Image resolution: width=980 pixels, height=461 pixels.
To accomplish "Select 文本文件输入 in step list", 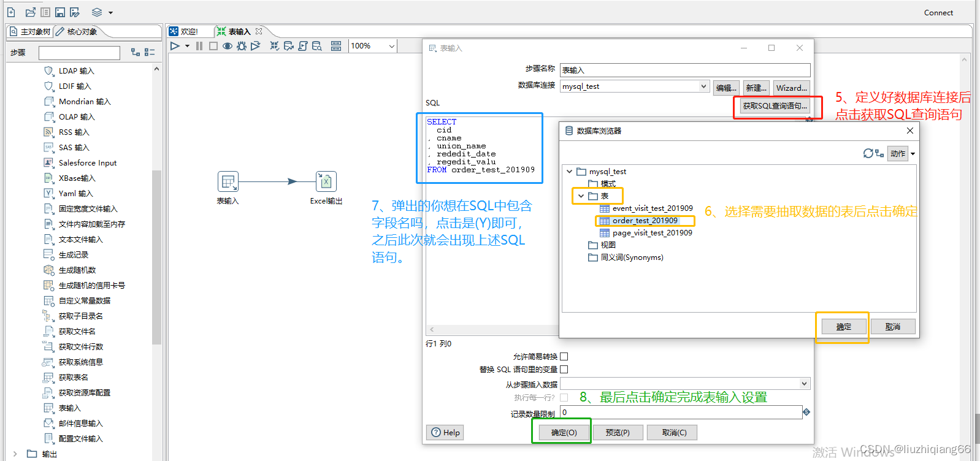I will point(80,240).
